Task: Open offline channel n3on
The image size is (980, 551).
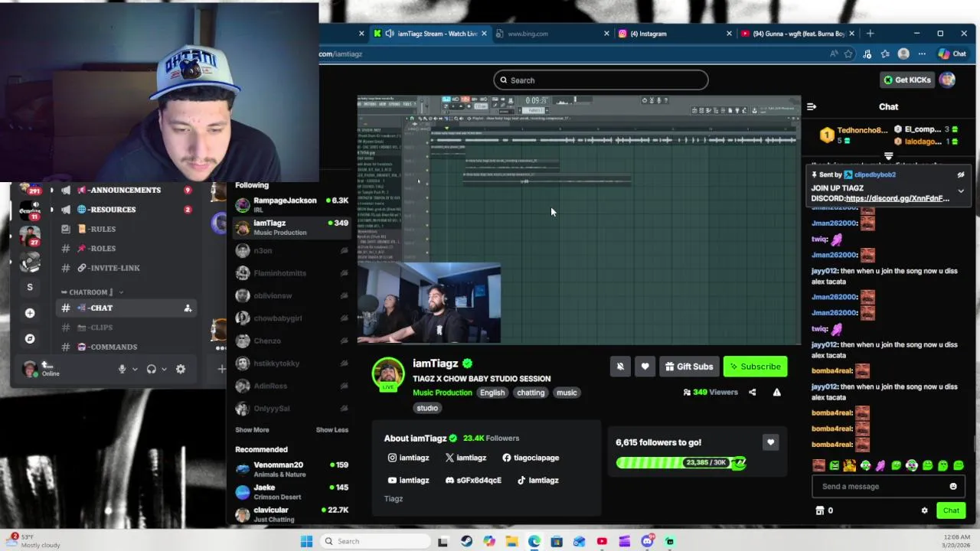Action: [292, 250]
